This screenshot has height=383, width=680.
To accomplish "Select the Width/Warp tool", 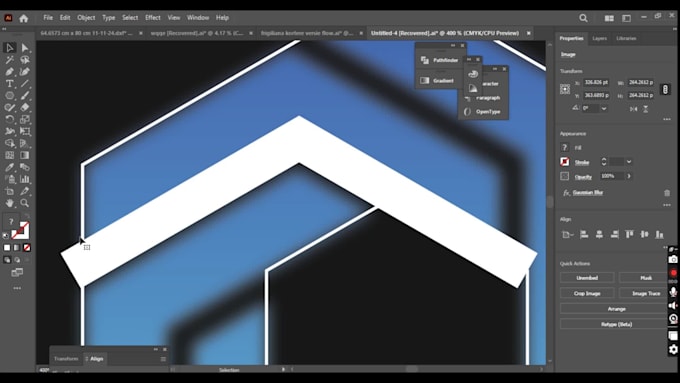I will pos(10,131).
